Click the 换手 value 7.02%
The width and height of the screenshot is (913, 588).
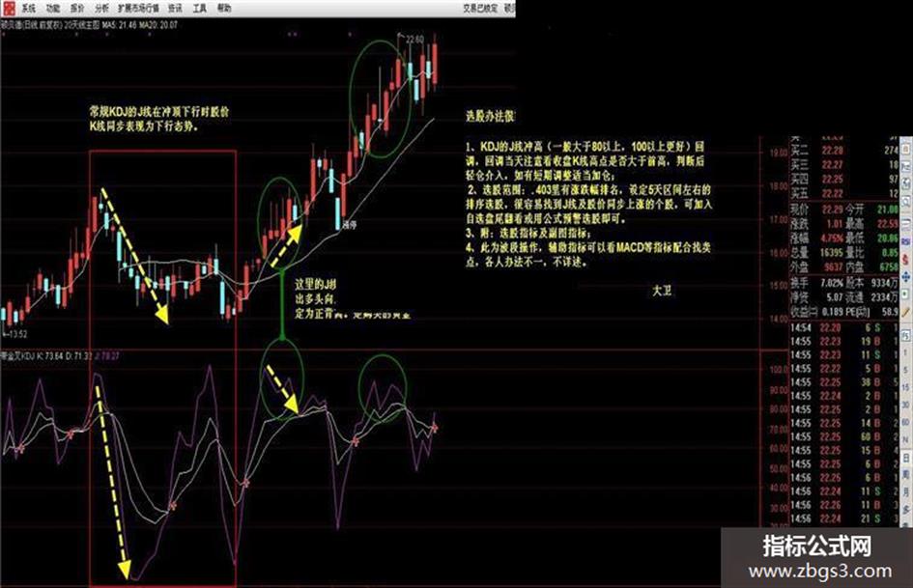(831, 283)
